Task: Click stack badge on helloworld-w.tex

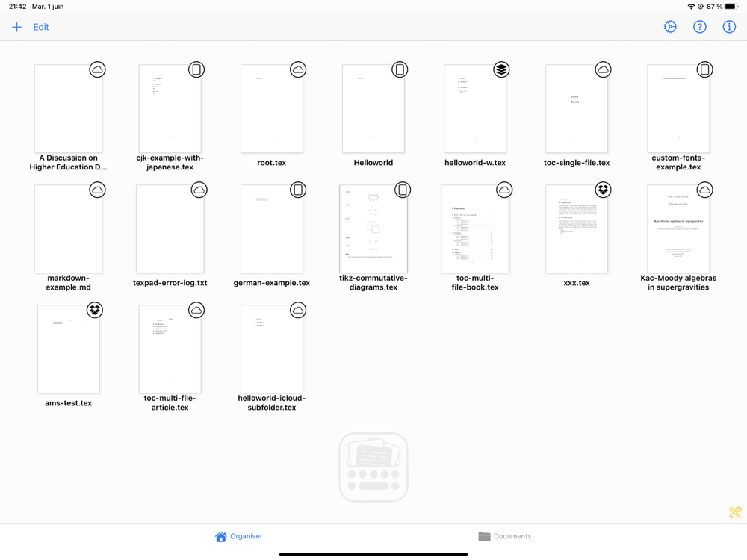Action: [x=501, y=70]
